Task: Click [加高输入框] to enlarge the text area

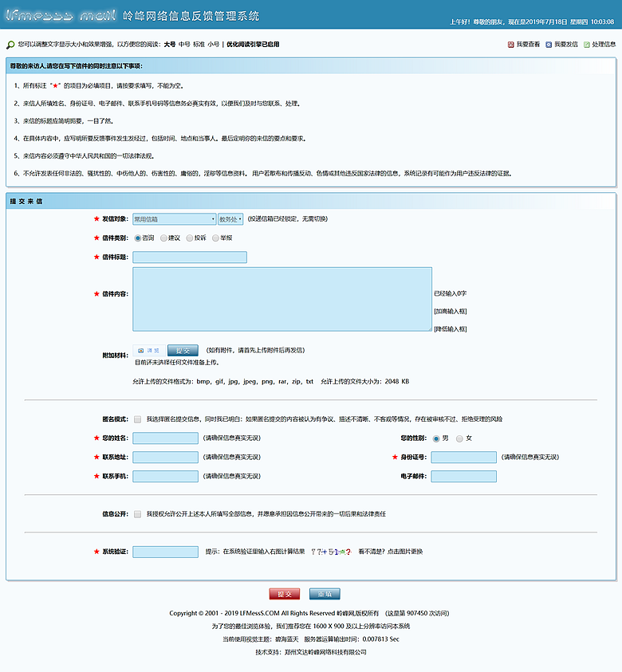Action: 450,311
